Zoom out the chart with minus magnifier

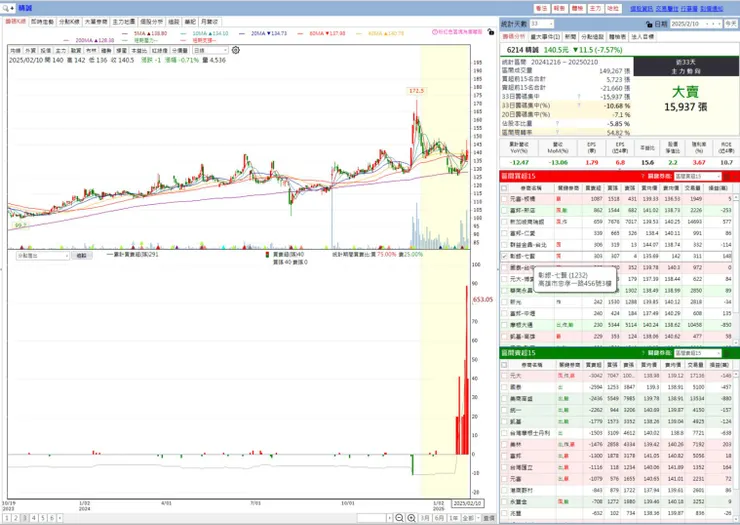399,518
